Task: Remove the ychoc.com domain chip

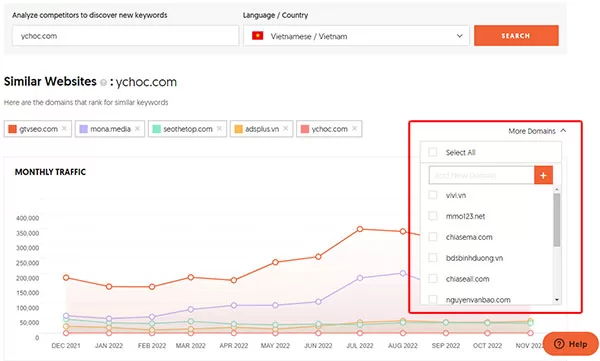Action: tap(354, 129)
